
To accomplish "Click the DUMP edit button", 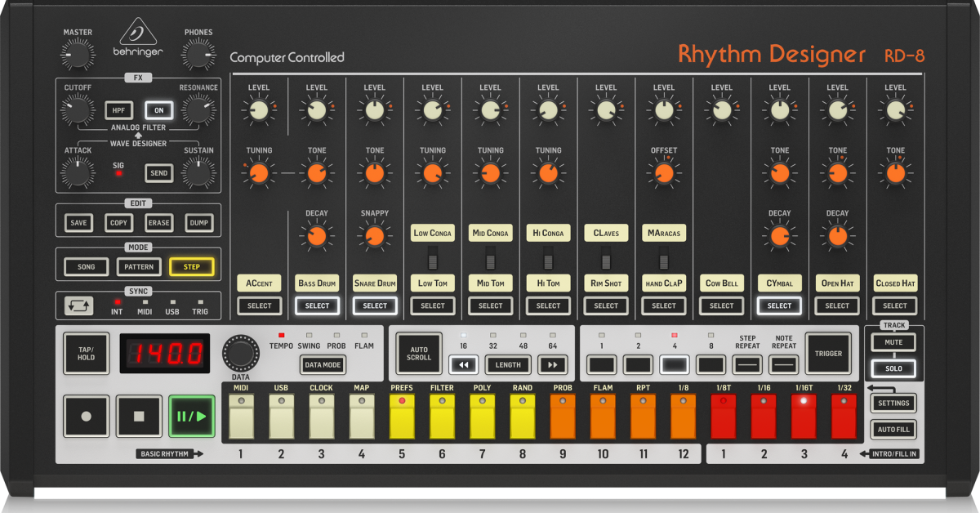I will coord(198,223).
